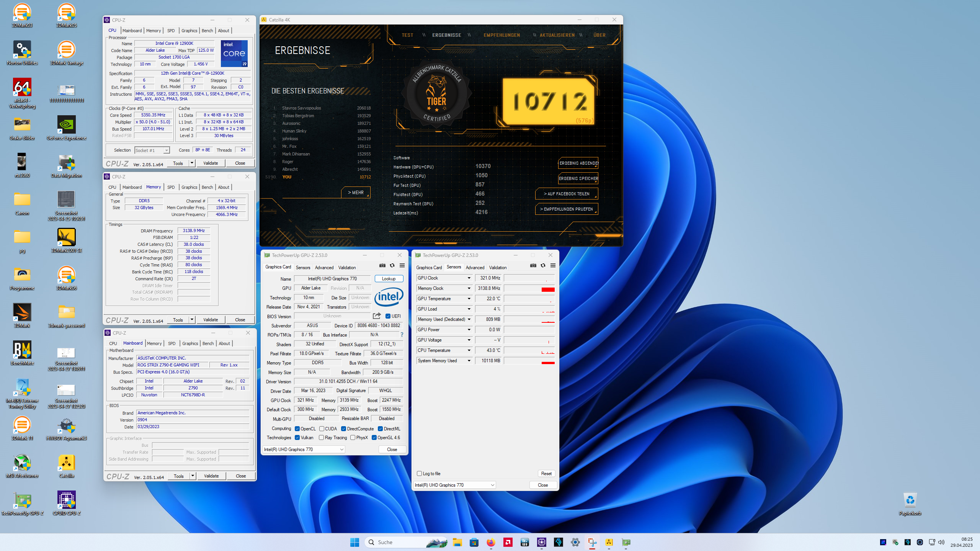The height and width of the screenshot is (551, 980).
Task: Click Memory Clock sensor graph bar
Action: pyautogui.click(x=529, y=288)
